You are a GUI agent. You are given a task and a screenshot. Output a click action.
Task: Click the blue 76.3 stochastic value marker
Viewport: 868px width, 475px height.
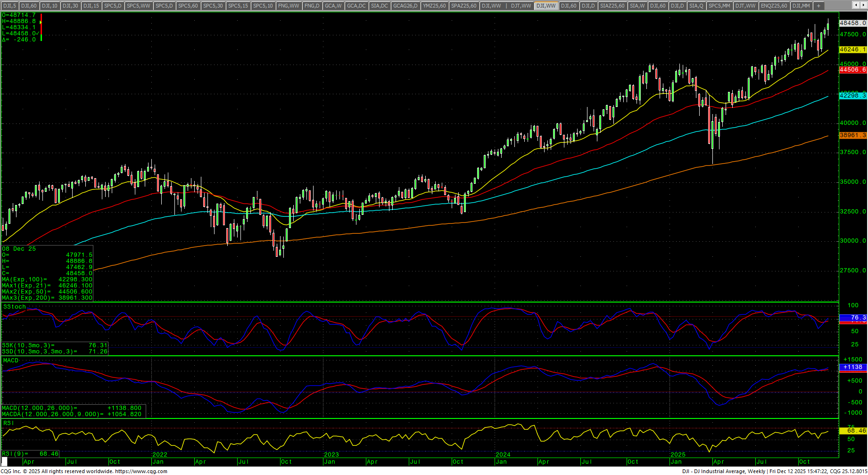(x=853, y=318)
